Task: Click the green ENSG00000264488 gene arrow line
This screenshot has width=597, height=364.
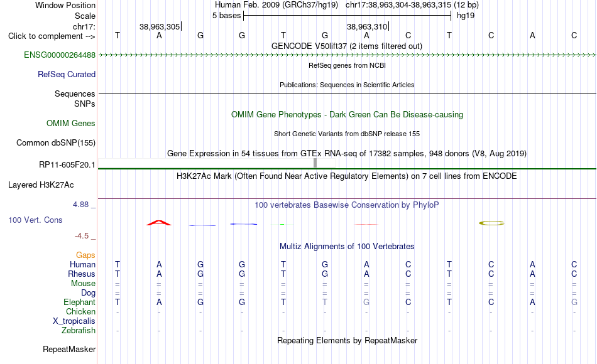Action: [347, 55]
